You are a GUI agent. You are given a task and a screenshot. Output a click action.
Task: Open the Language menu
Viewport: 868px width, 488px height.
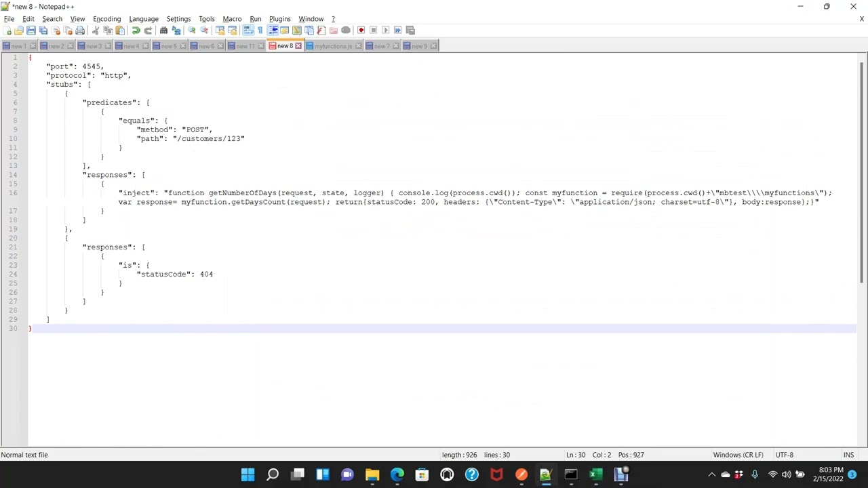(144, 19)
